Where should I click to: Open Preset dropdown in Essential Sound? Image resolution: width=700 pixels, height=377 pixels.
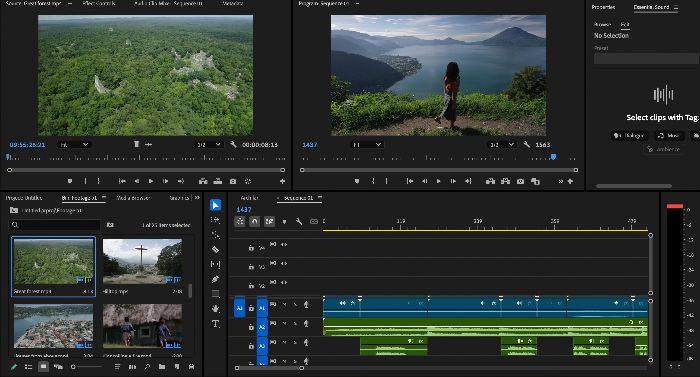pos(646,59)
